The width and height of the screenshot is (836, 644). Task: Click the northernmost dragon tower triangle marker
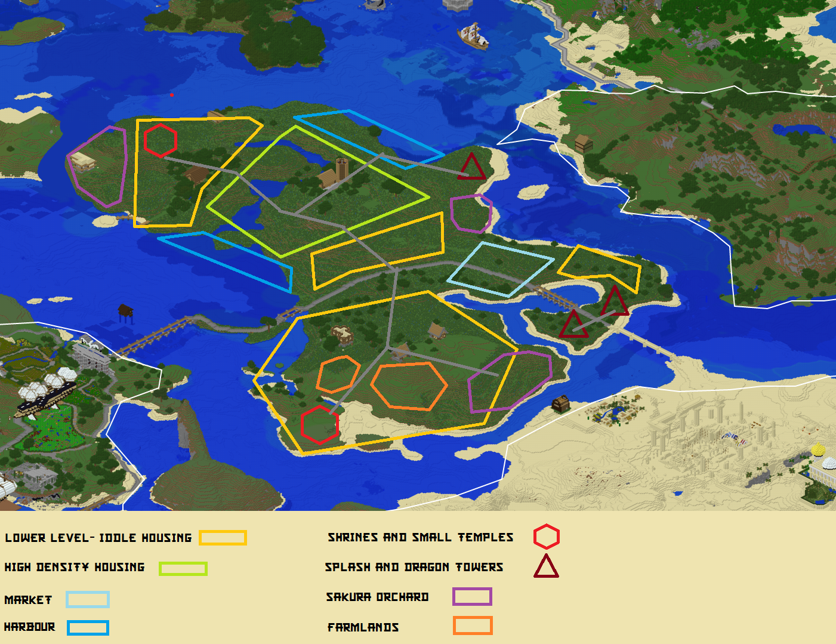471,167
